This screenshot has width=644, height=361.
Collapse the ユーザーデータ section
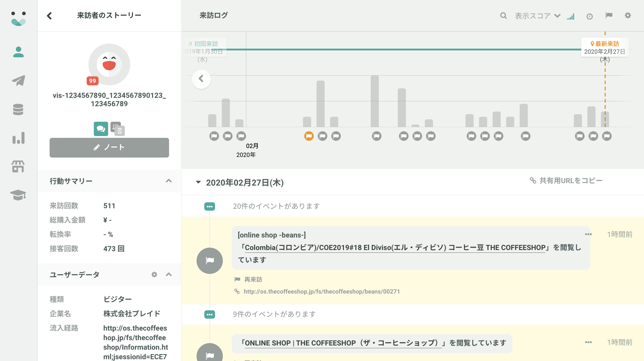click(169, 274)
